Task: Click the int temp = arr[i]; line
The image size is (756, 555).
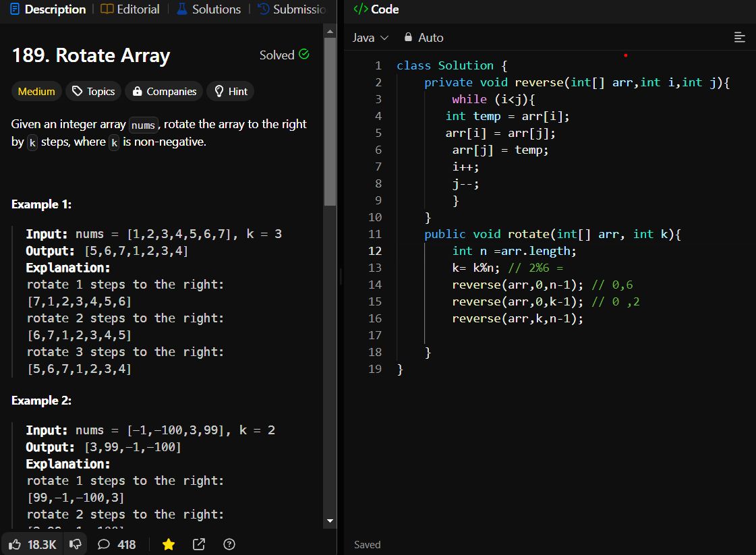Action: (x=507, y=116)
